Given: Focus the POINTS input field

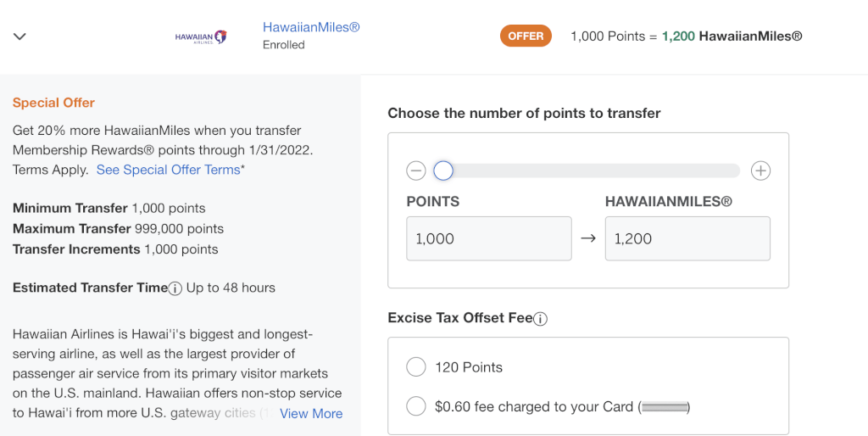Looking at the screenshot, I should [489, 238].
